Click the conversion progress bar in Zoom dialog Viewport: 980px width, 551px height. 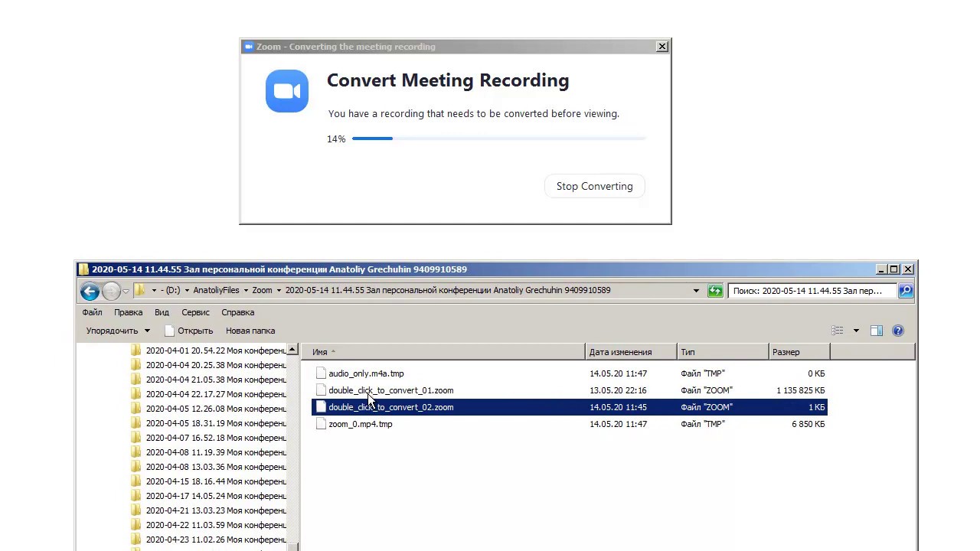[x=498, y=139]
